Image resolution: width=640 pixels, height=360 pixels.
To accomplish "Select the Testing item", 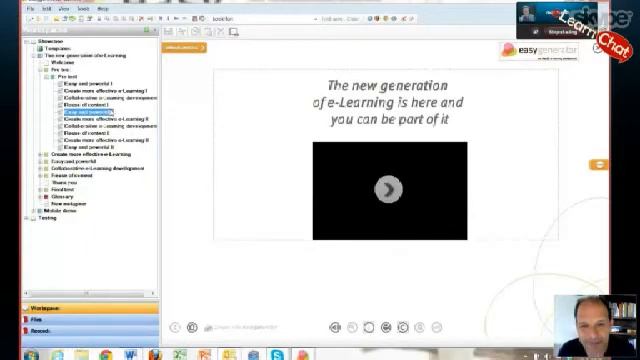I will pos(47,218).
